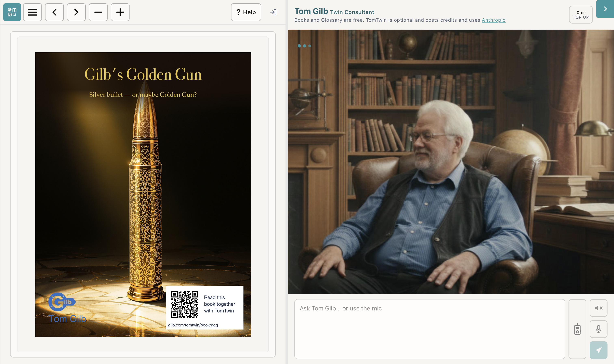Open the Help button

(x=246, y=12)
